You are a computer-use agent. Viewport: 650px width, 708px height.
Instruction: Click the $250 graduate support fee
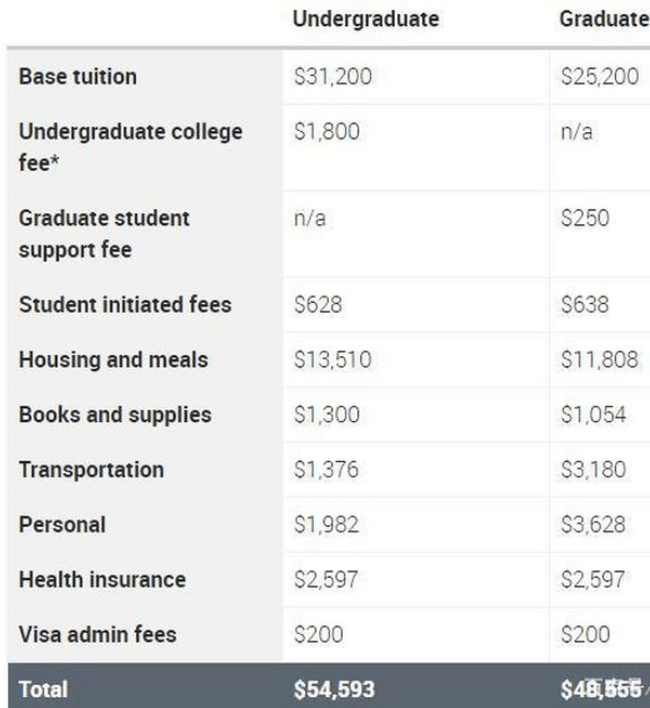pyautogui.click(x=585, y=218)
